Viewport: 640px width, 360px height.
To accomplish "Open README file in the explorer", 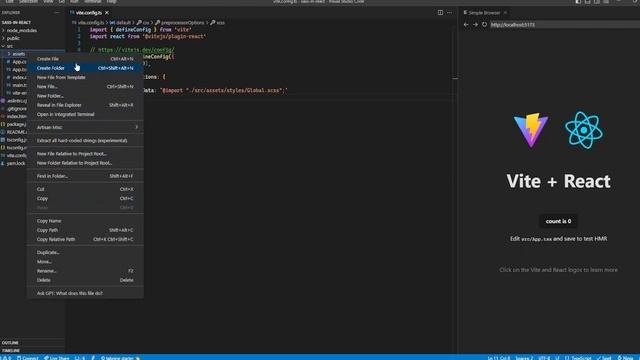I will pos(16,132).
